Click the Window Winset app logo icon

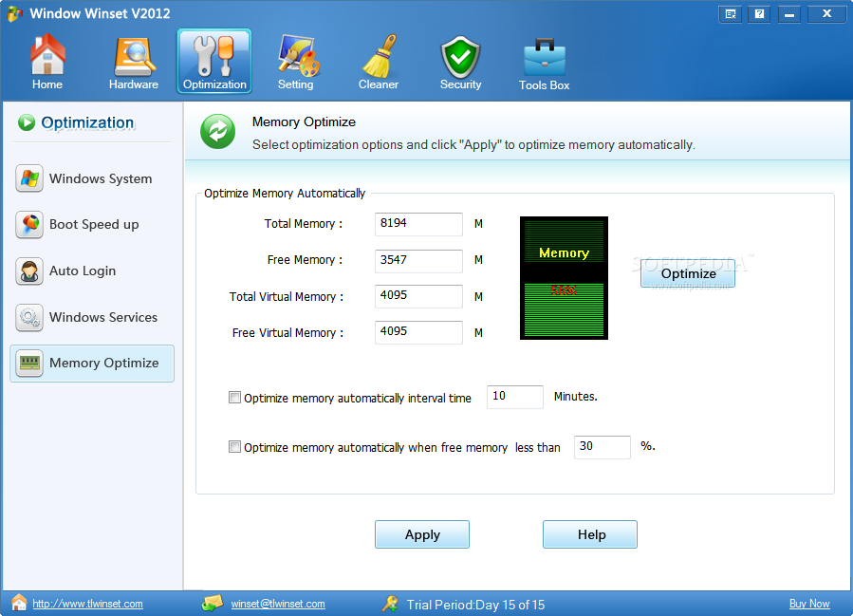14,13
